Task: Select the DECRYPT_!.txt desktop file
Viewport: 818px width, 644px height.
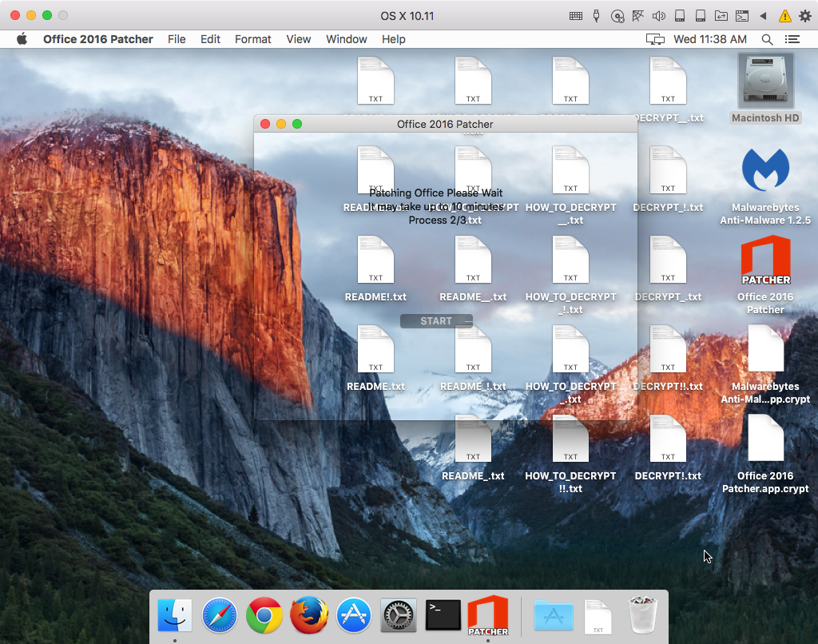Action: 668,178
